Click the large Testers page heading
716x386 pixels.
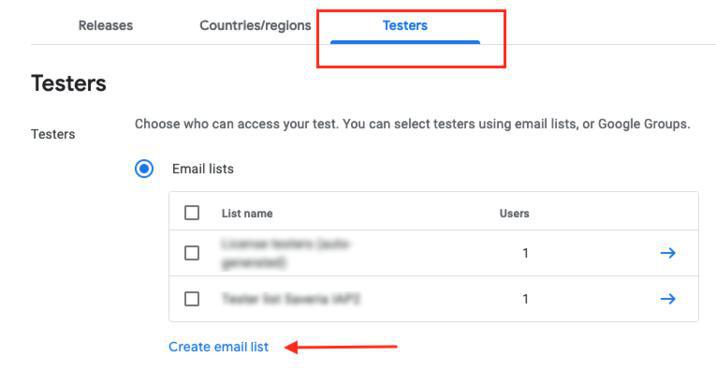tap(68, 84)
